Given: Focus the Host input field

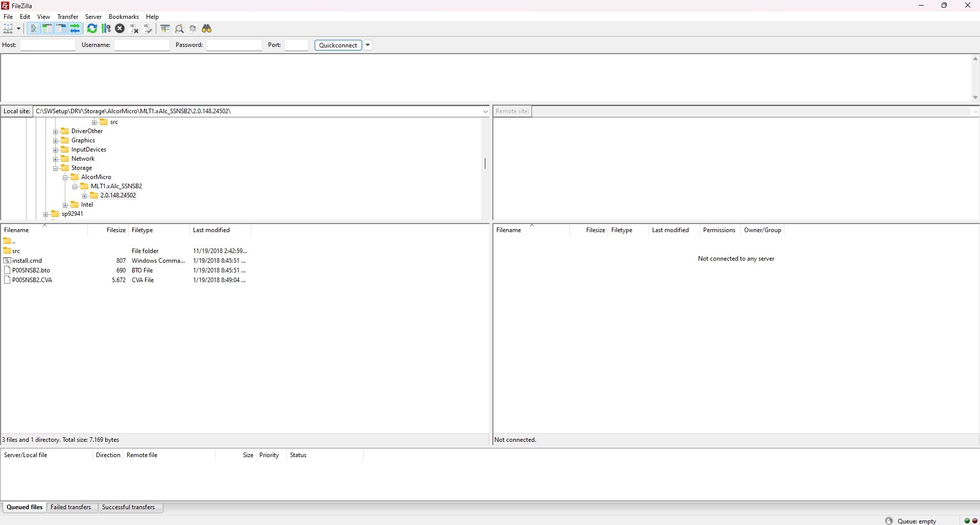Looking at the screenshot, I should coord(48,45).
